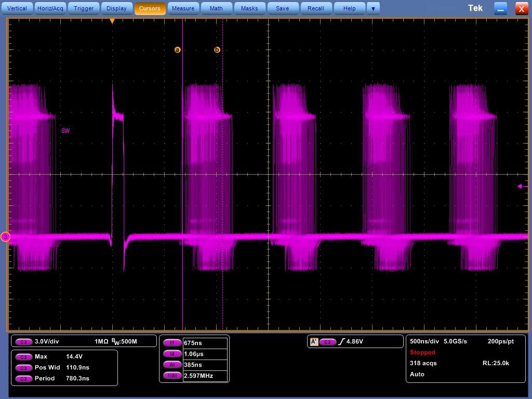Viewport: 532px width, 399px height.
Task: Click the 2.597MHz frequency readout
Action: point(205,376)
